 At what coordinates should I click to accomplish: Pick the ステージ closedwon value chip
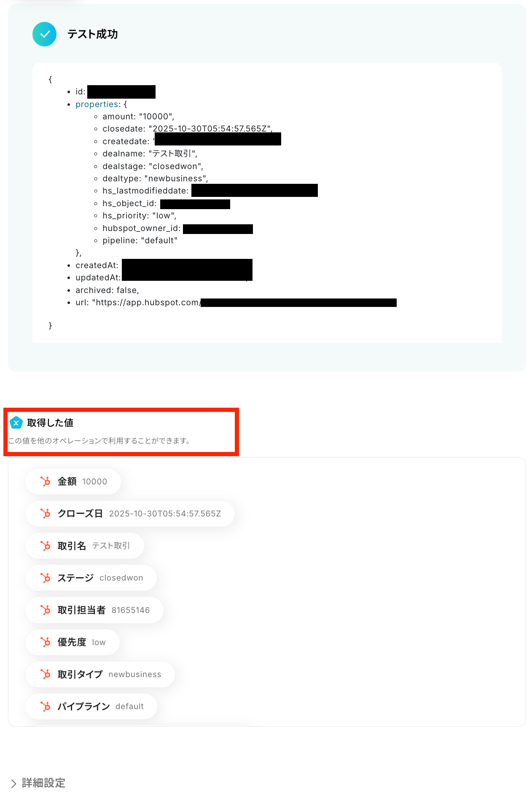(x=91, y=578)
